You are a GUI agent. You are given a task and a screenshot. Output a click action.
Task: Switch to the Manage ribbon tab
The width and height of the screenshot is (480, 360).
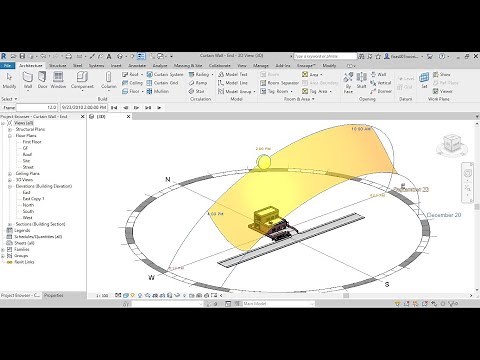261,66
